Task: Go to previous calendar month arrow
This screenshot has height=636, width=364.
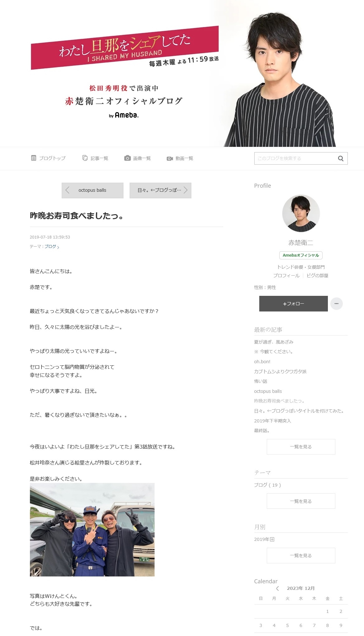Action: pos(277,588)
